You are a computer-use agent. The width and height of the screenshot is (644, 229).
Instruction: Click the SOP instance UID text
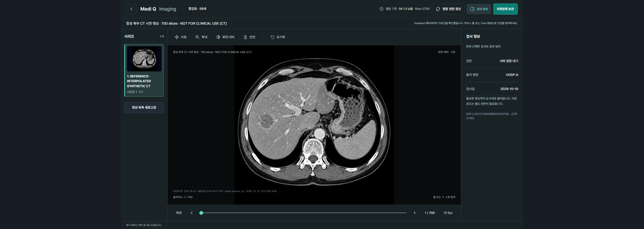click(491, 116)
